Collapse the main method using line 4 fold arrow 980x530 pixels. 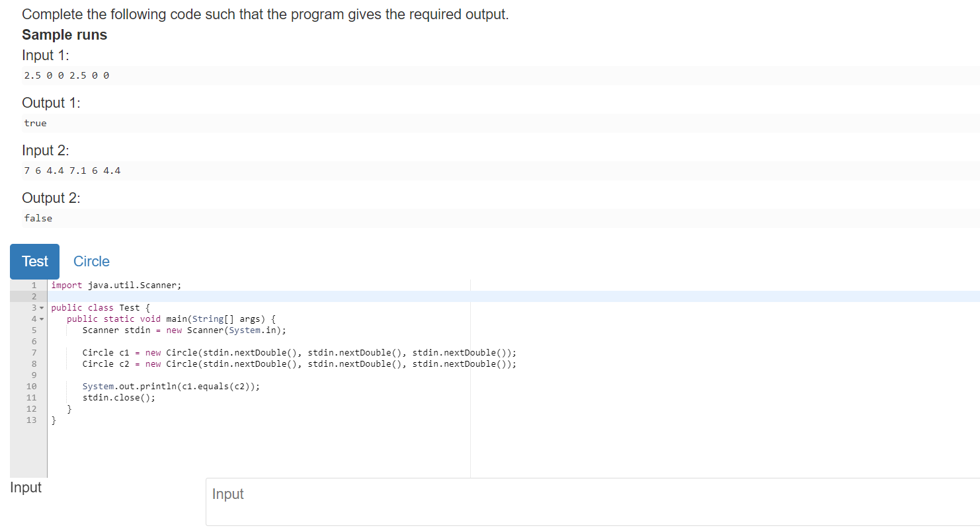(x=42, y=319)
